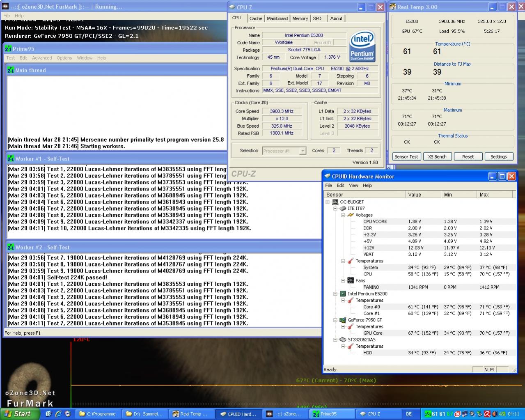Open the About tab in CPU-Z
Screen dimensions: 525x420
pyautogui.click(x=336, y=18)
